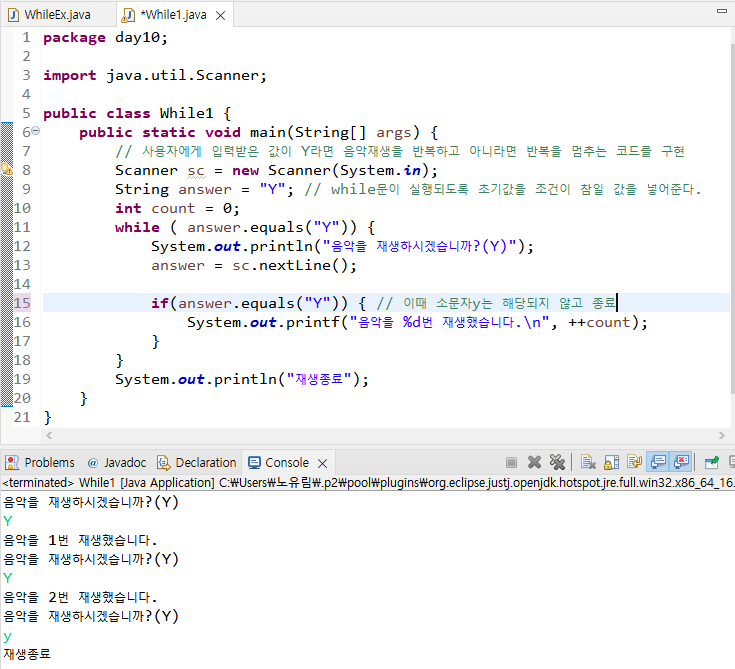
Task: Click 'printf' on line 16
Action: pos(313,322)
